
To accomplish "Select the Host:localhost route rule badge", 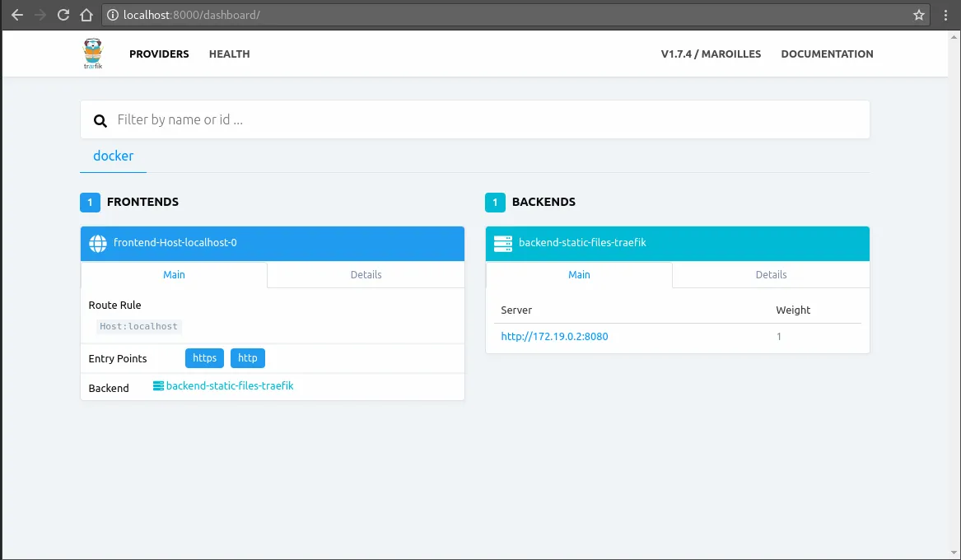I will pyautogui.click(x=138, y=326).
